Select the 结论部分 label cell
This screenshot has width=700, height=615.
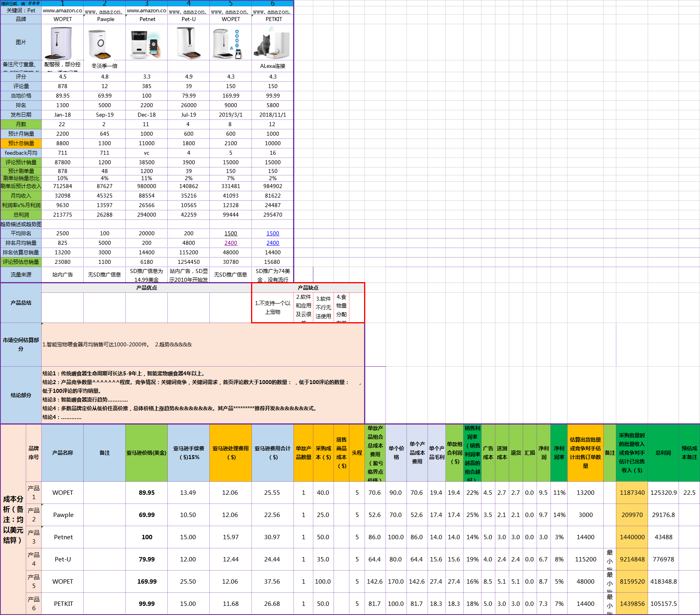(21, 395)
